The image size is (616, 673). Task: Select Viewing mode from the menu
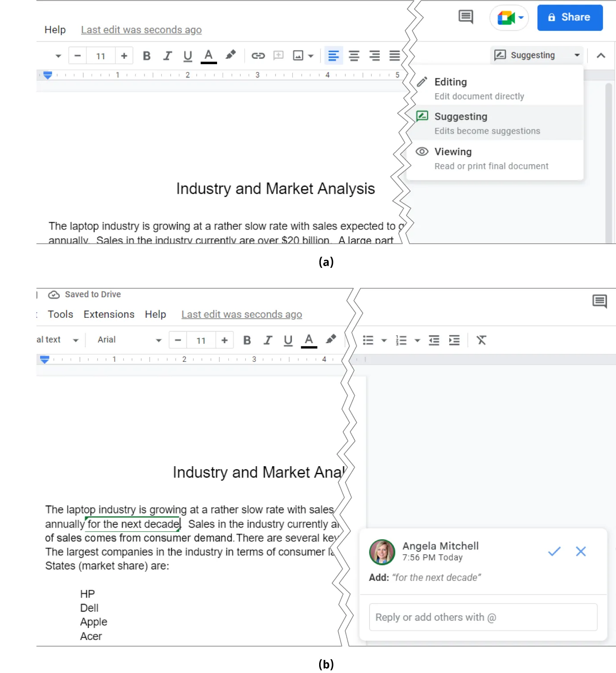[x=453, y=152]
